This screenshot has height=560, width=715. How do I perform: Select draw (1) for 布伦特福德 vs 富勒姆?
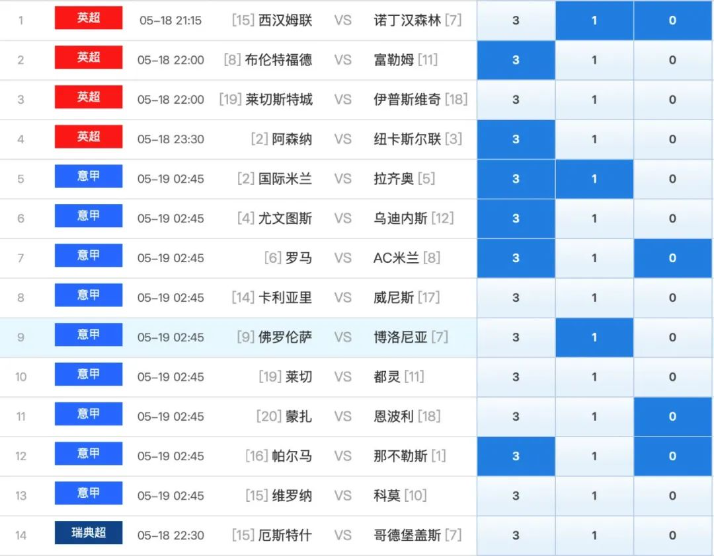point(594,60)
